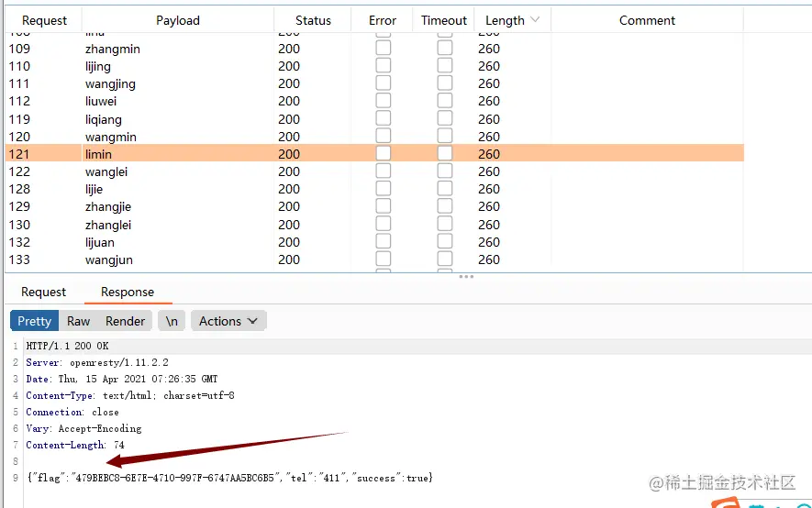Switch to the Request tab
Image resolution: width=812 pixels, height=508 pixels.
pyautogui.click(x=43, y=292)
